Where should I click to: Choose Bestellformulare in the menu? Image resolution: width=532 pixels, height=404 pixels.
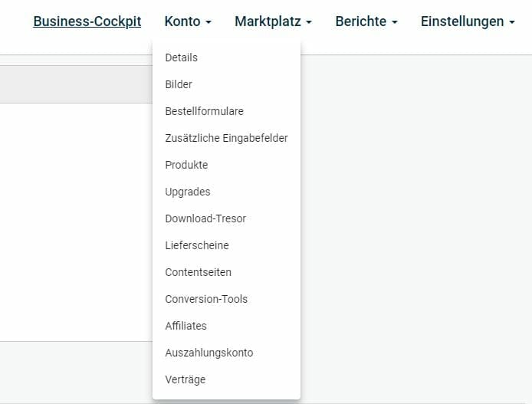(x=204, y=111)
